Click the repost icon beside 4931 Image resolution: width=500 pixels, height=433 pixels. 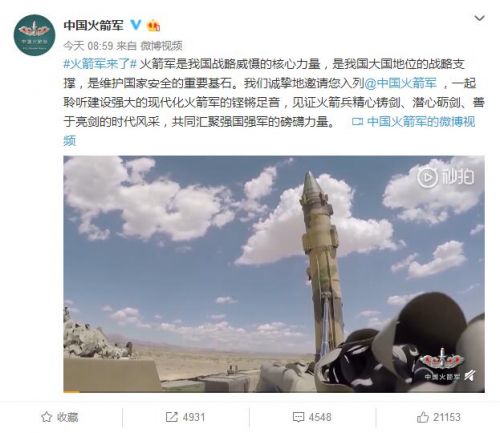point(172,417)
